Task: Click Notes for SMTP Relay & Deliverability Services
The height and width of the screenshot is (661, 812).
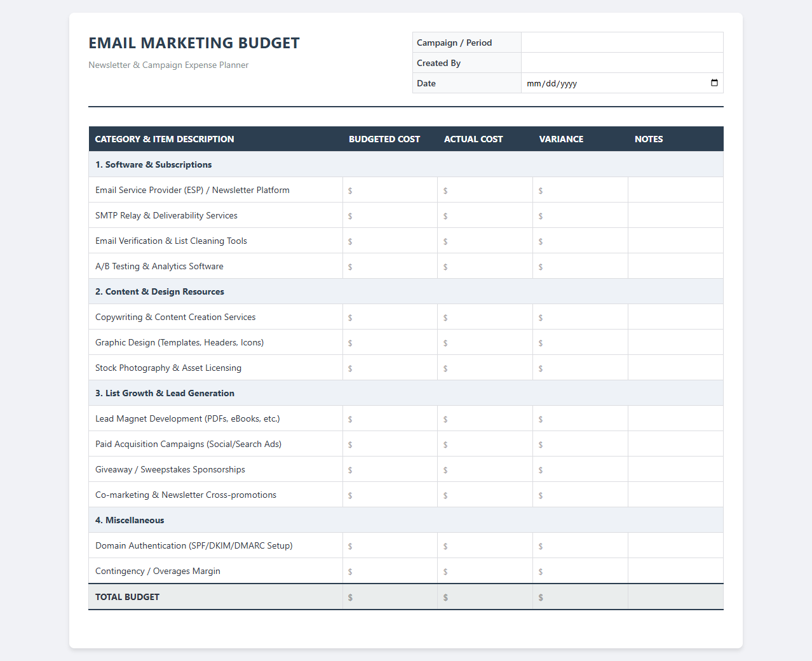Action: point(676,215)
